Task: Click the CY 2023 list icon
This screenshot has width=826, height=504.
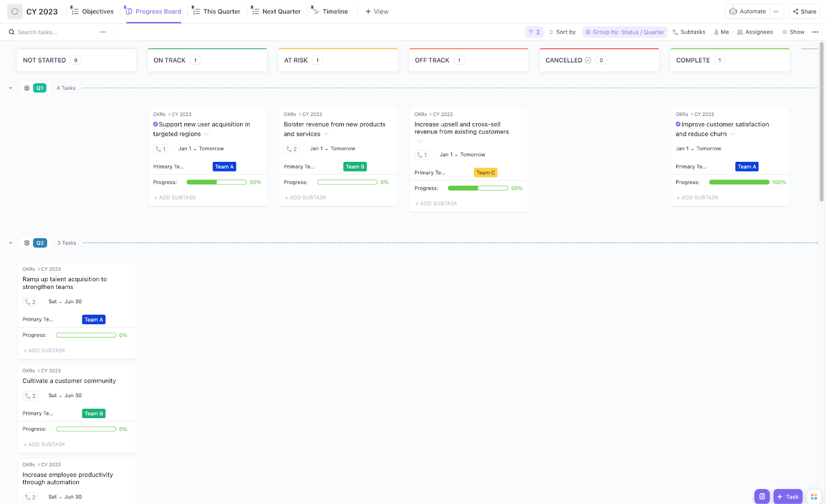Action: click(15, 11)
